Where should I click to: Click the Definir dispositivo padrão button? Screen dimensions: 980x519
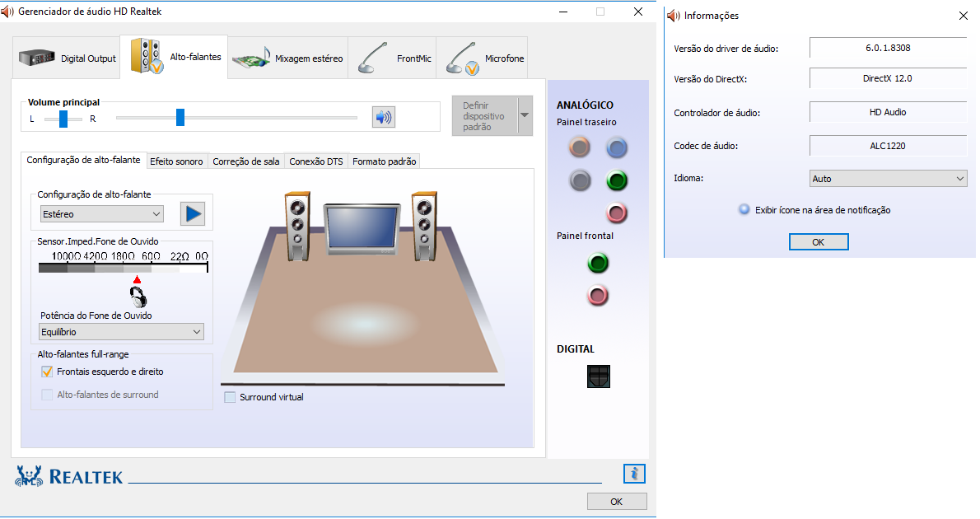coord(485,115)
